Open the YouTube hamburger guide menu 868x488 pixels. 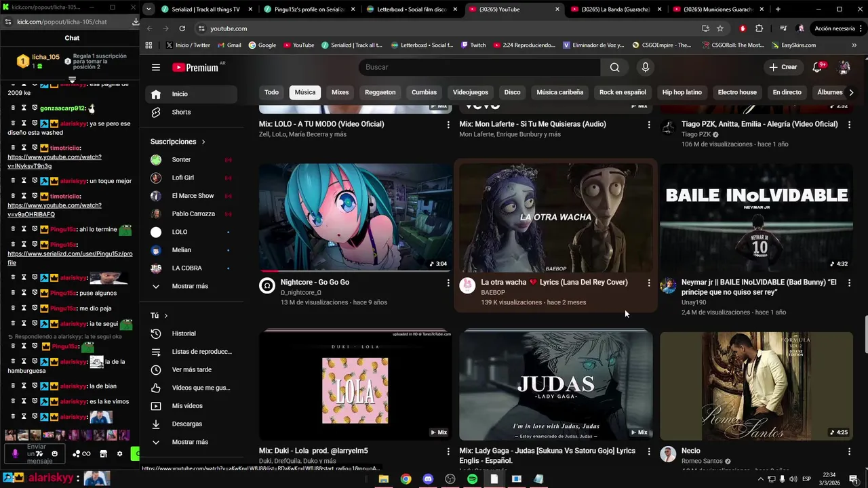point(156,67)
